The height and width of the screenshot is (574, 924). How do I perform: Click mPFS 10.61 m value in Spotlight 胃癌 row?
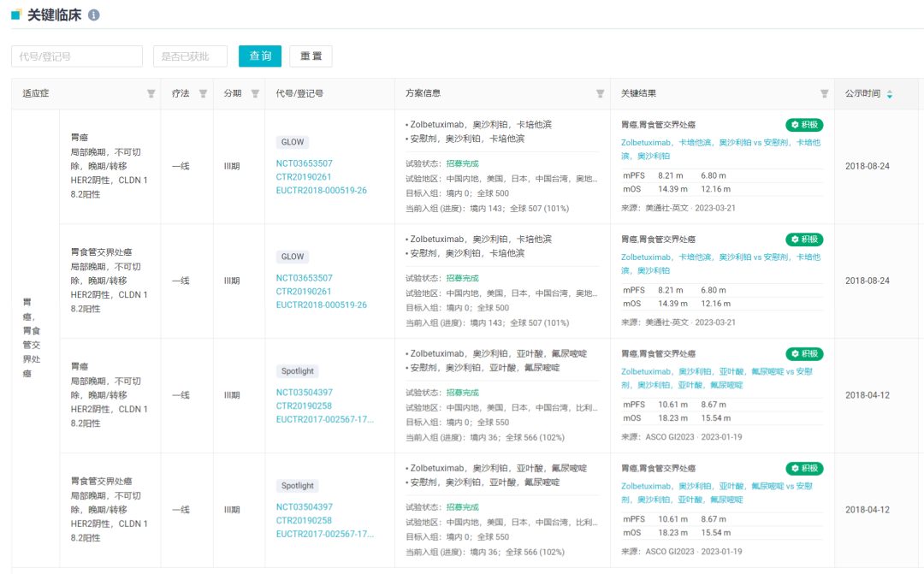673,405
